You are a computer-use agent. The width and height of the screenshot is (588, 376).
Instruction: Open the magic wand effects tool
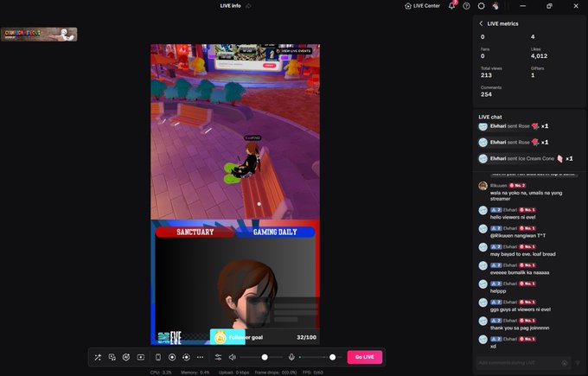point(98,357)
